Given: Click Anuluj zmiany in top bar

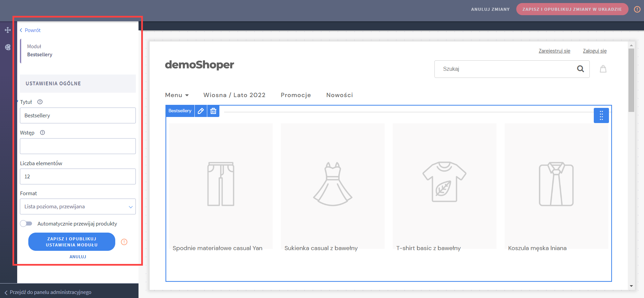Looking at the screenshot, I should click(x=490, y=9).
